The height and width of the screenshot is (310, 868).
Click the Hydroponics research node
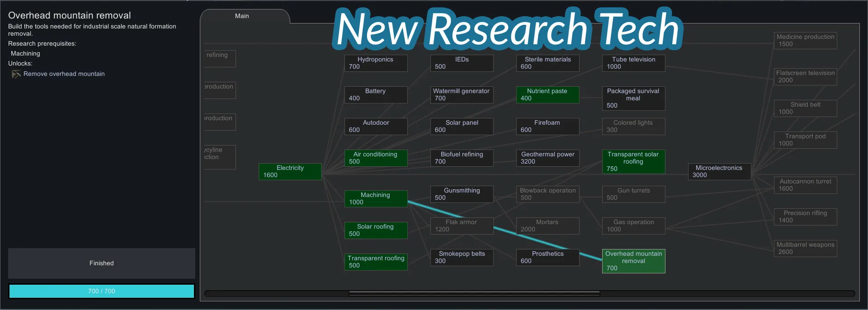pos(376,63)
